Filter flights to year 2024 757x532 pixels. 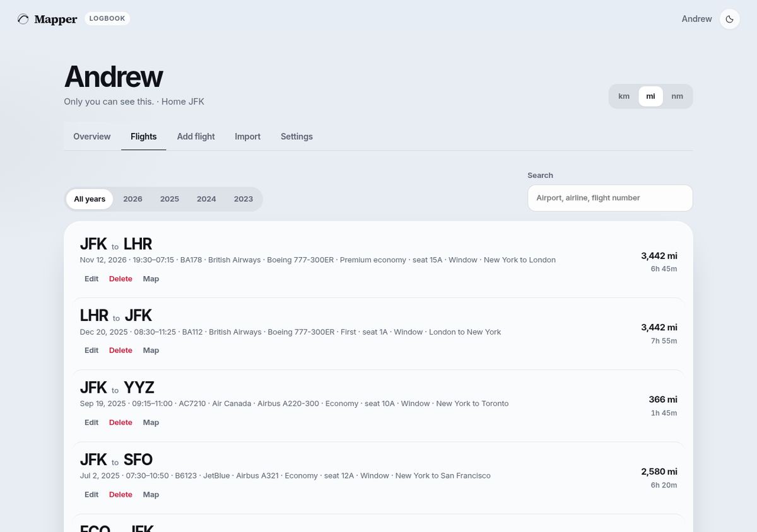coord(206,199)
